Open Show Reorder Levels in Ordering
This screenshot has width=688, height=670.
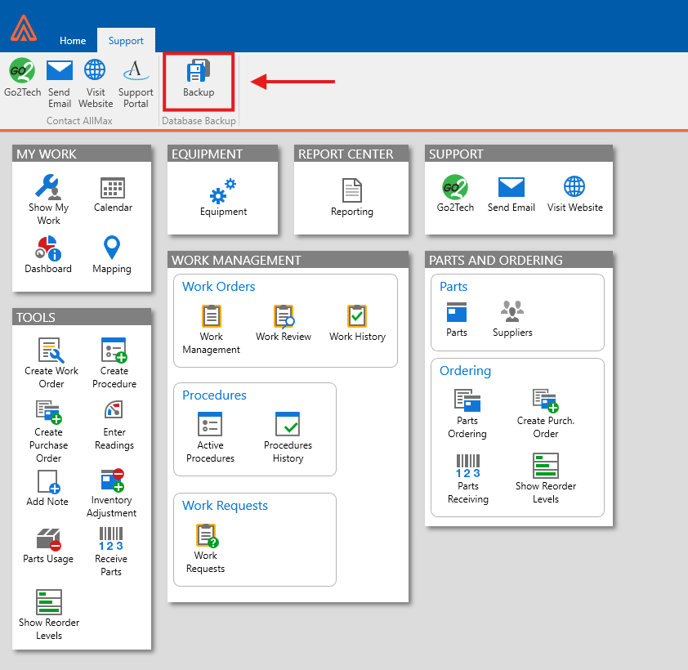click(x=545, y=479)
